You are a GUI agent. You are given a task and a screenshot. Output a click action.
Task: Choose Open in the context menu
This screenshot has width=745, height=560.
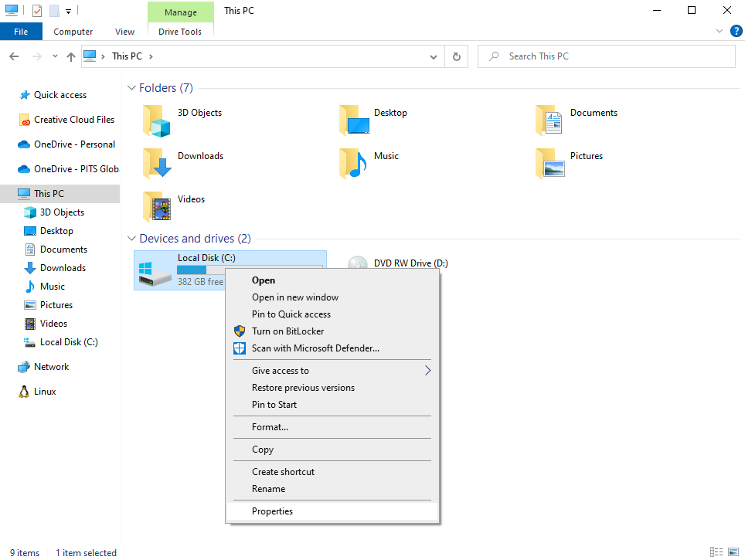coord(332,280)
